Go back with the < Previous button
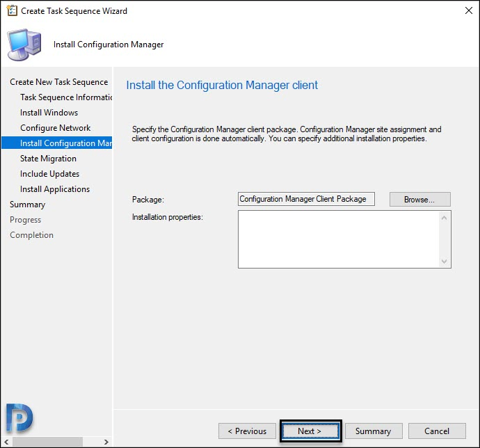The width and height of the screenshot is (480, 448). (247, 431)
